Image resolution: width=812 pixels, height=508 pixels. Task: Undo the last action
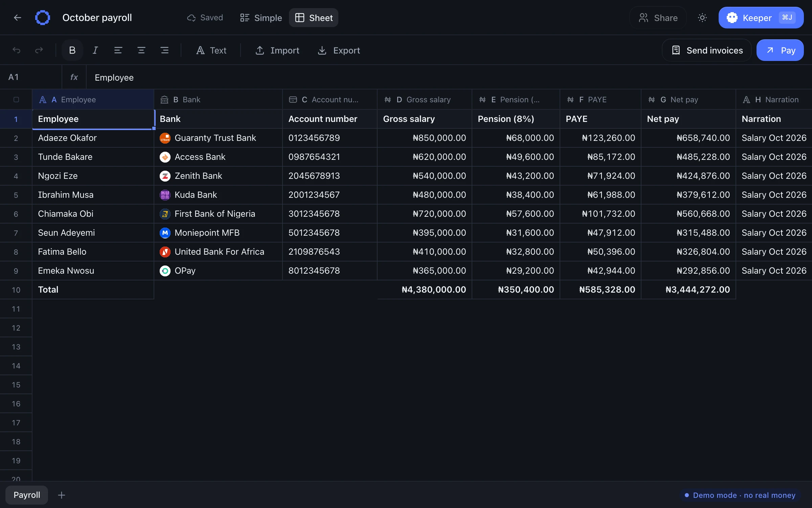17,50
